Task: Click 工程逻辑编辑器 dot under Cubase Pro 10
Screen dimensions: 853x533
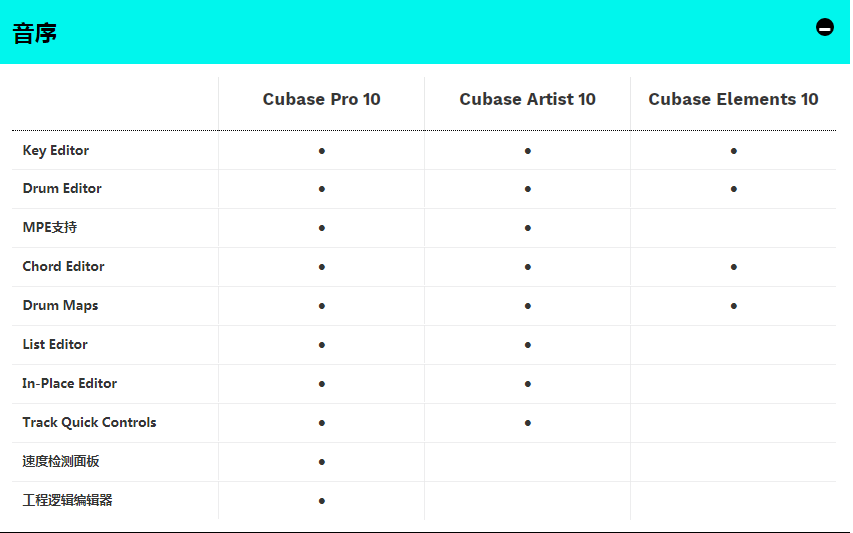Action: pyautogui.click(x=322, y=501)
